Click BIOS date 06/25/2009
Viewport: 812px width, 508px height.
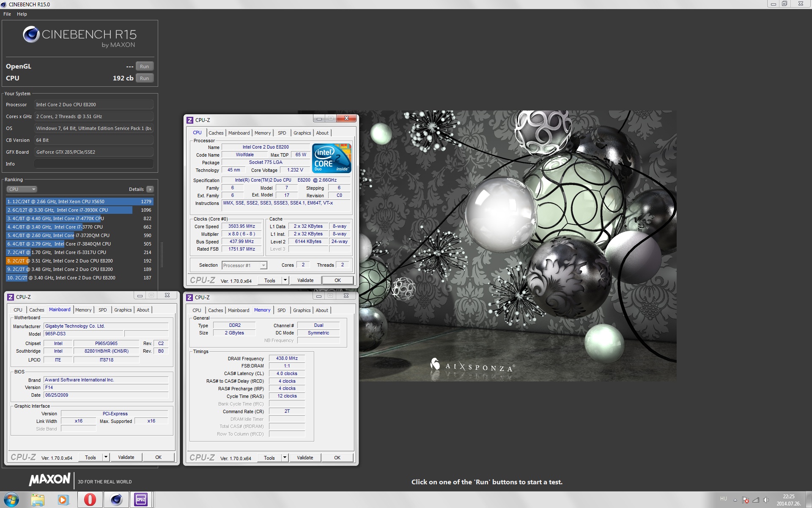pos(106,395)
